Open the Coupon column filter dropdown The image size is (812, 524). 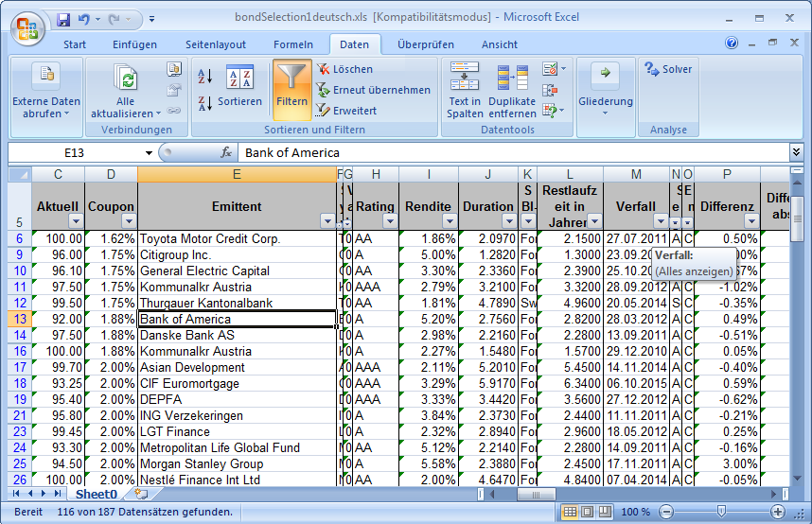coord(129,221)
